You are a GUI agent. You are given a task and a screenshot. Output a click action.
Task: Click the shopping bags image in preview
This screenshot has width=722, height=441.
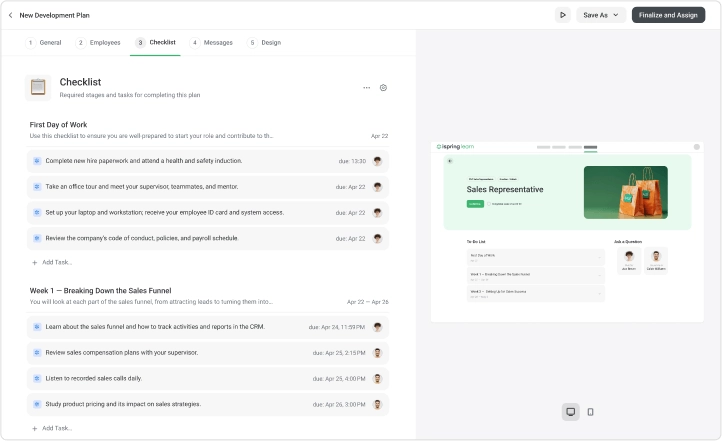[x=626, y=192]
